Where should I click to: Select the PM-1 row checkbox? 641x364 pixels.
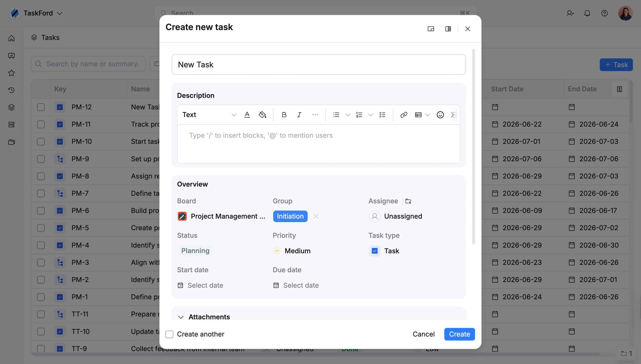point(41,297)
